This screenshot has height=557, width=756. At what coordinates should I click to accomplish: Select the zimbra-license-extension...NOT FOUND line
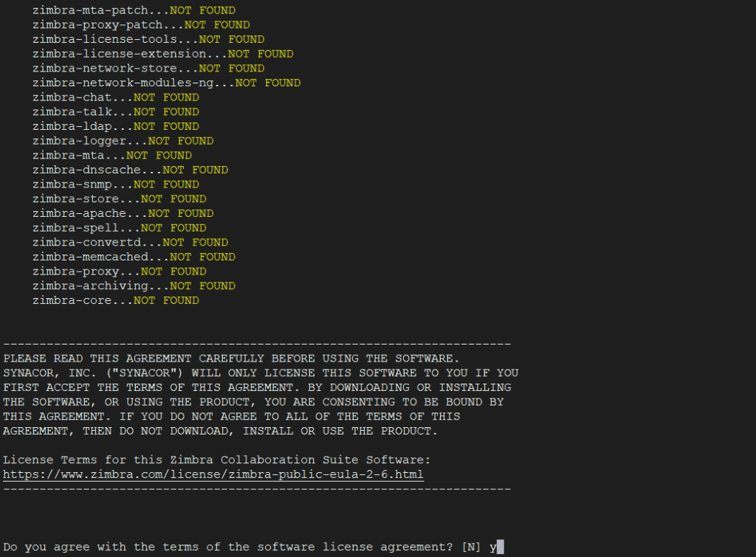coord(163,54)
